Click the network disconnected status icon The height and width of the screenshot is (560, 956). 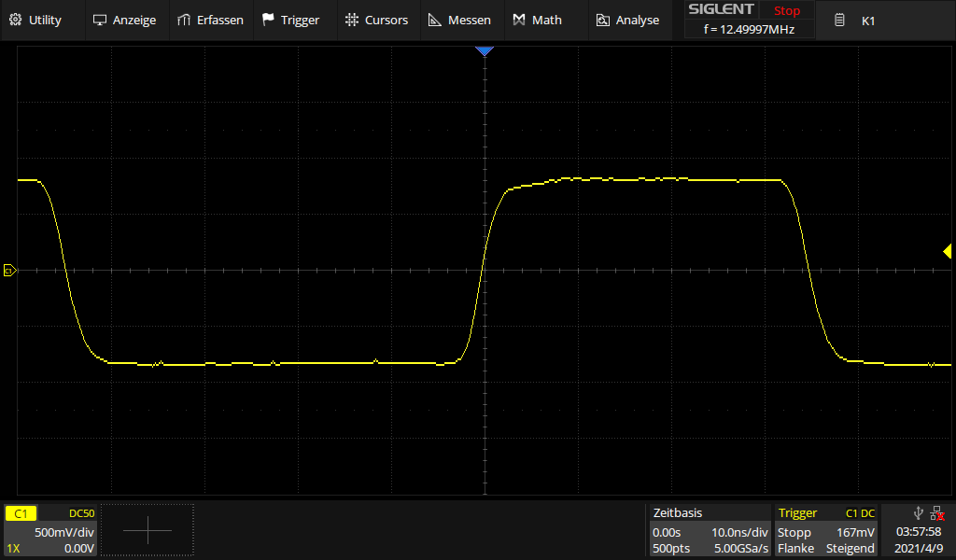(x=937, y=513)
